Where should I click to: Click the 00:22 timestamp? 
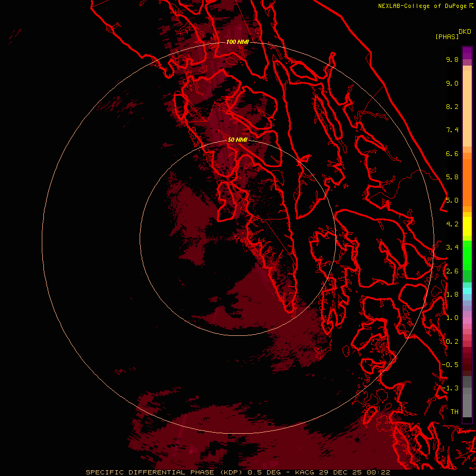pyautogui.click(x=378, y=472)
